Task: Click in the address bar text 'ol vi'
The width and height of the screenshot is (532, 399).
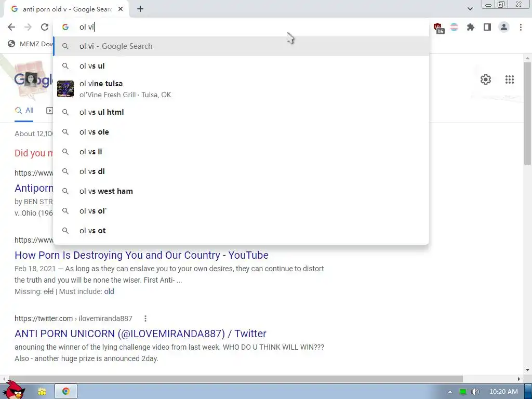Action: [87, 27]
